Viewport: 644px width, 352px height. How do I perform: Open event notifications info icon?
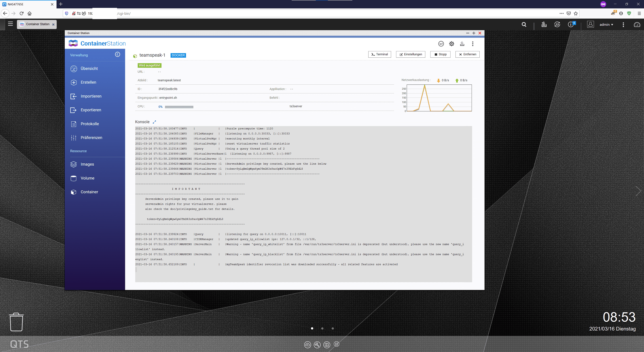click(x=571, y=25)
